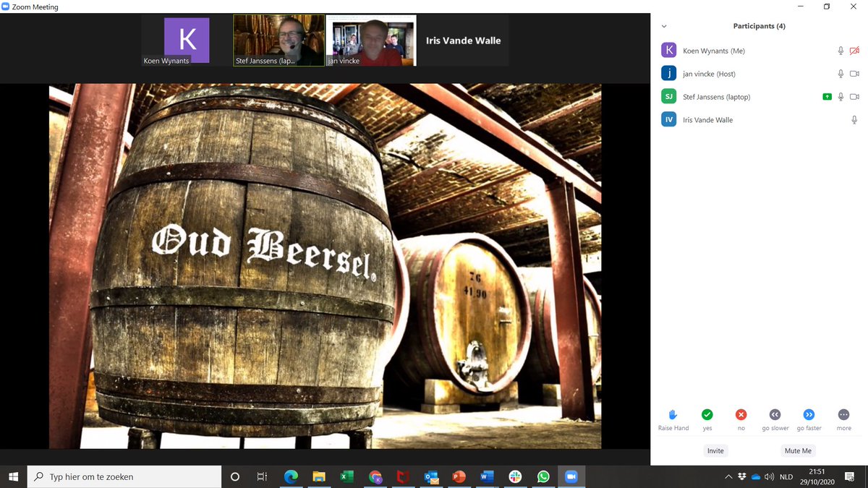
Task: Click jan vincke's blue j avatar
Action: (669, 74)
